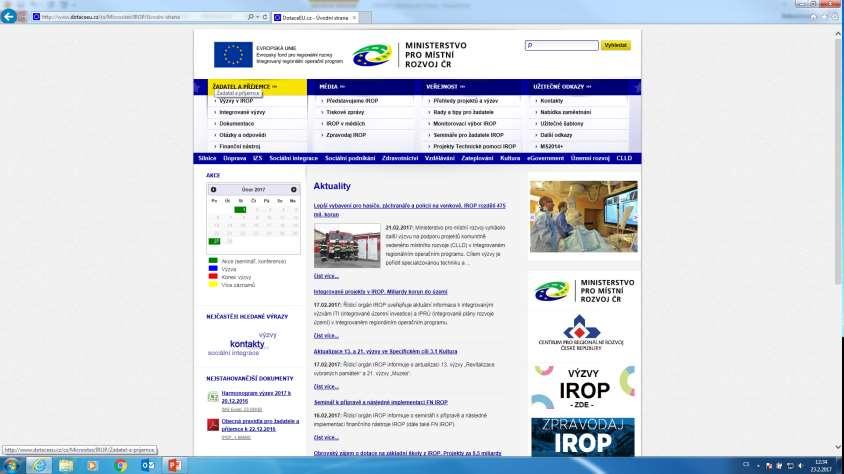Open Aktualizace 13. a 21. výzvy article
Viewport: 844px width, 474px height.
pyautogui.click(x=385, y=351)
